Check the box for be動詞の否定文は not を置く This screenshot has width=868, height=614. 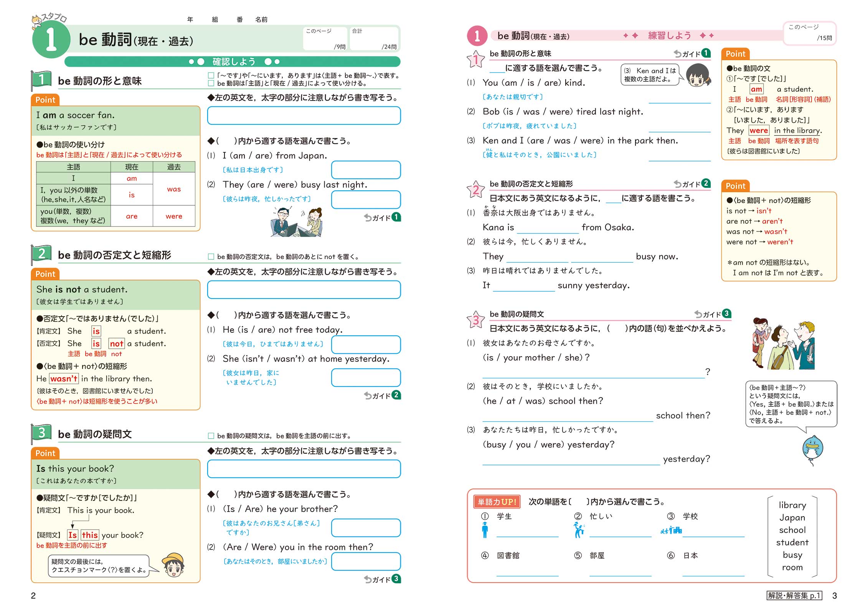(x=211, y=256)
